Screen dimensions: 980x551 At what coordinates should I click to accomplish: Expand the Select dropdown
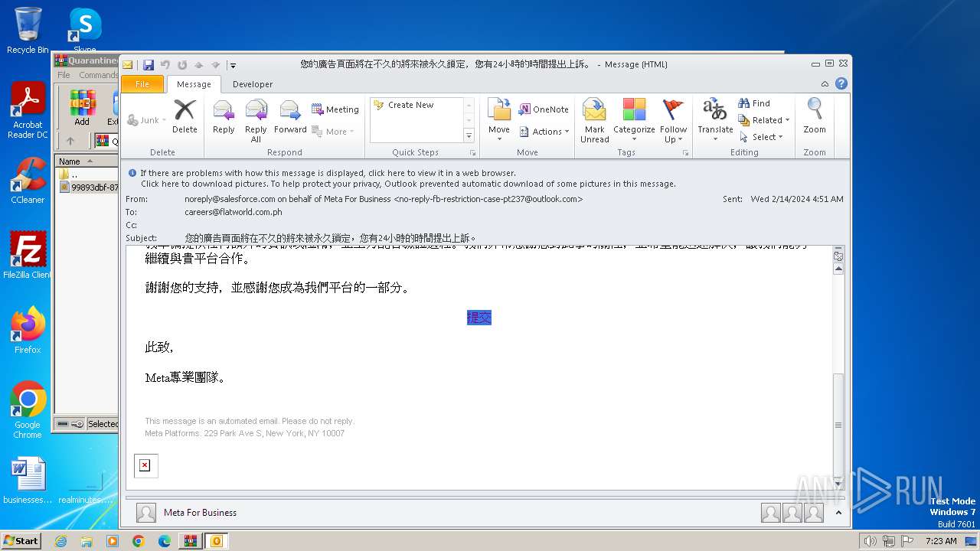[x=761, y=137]
